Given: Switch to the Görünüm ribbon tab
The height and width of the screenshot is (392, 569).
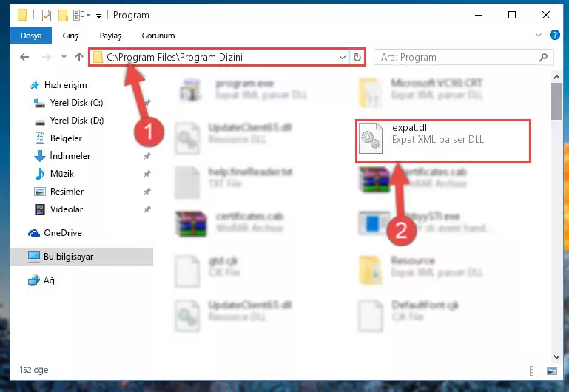Looking at the screenshot, I should [x=158, y=36].
